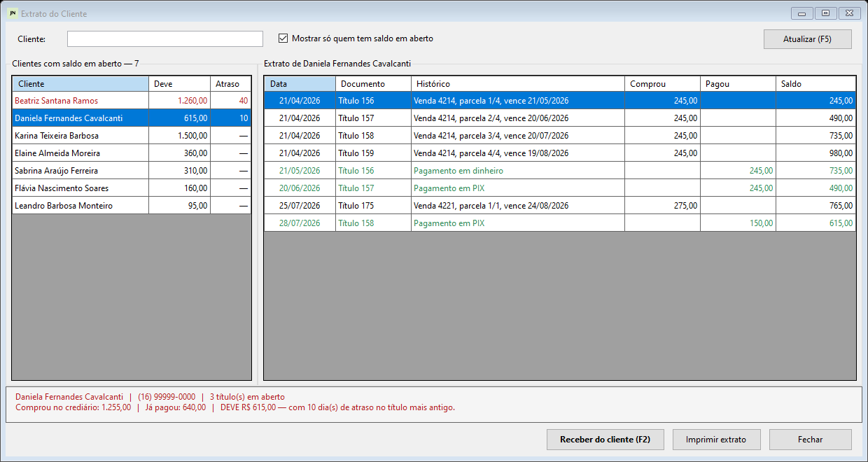The height and width of the screenshot is (462, 868).
Task: Click the Histórico column header
Action: (517, 84)
